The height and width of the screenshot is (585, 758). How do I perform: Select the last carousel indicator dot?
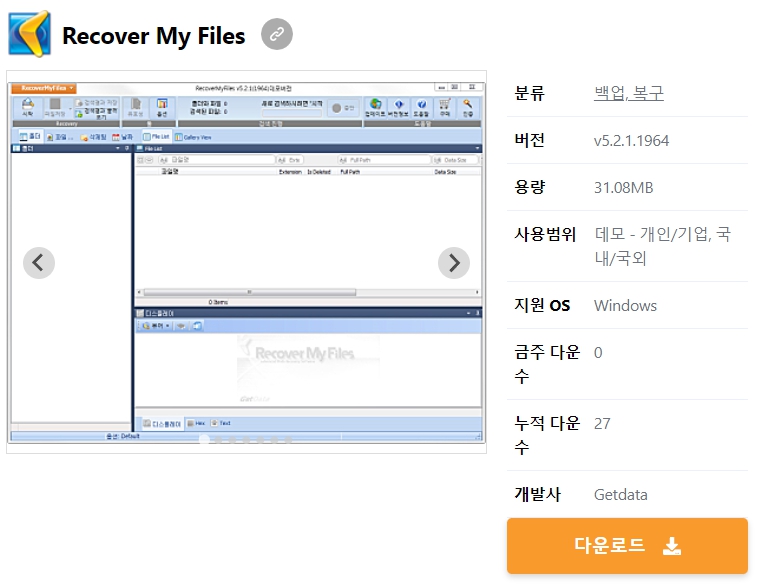(288, 439)
